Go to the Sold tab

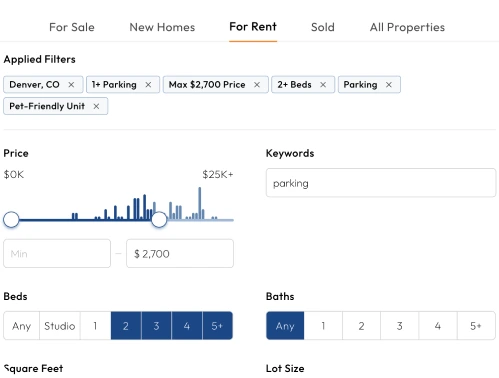323,27
